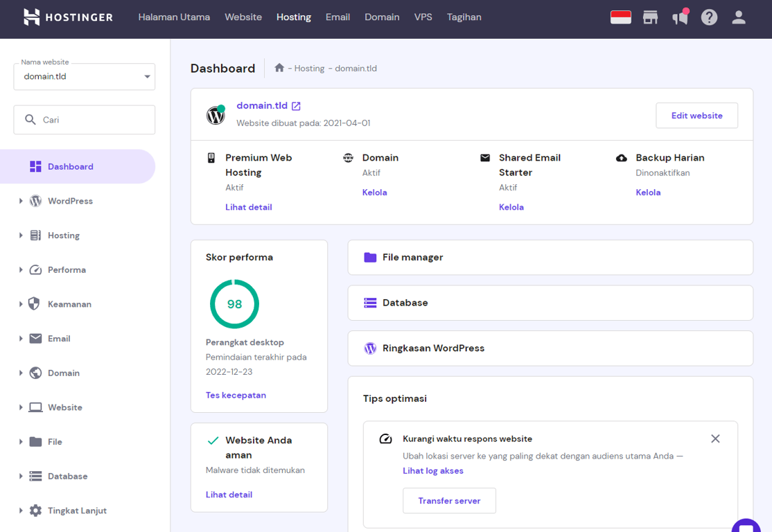The image size is (772, 532).
Task: Click the WordPress icon in sidebar
Action: coord(35,201)
